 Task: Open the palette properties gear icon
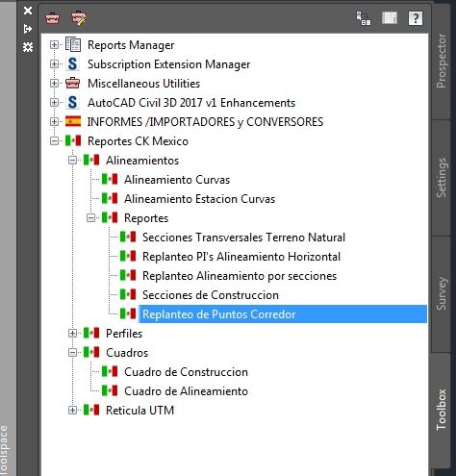point(28,47)
